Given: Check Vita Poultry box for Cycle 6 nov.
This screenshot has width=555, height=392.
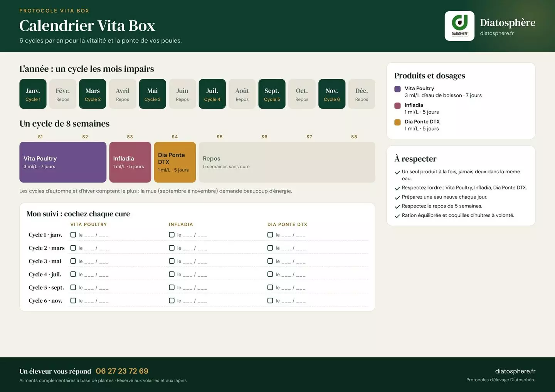Looking at the screenshot, I should (73, 300).
